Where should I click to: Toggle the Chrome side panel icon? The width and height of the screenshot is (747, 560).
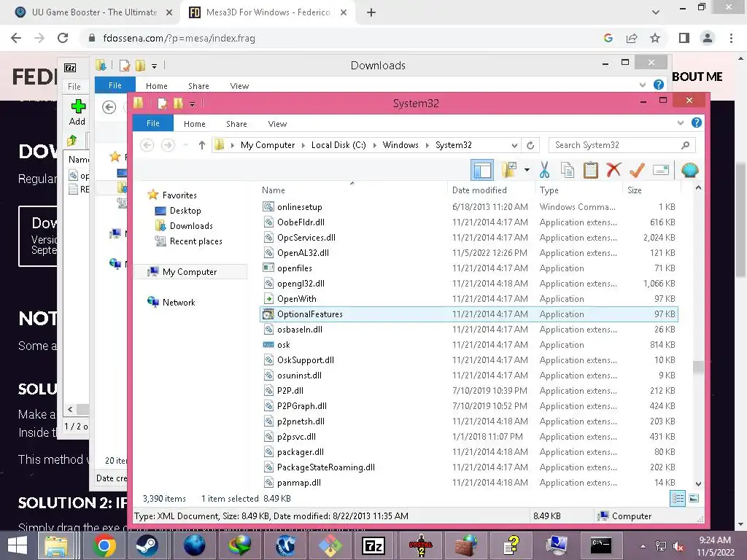point(684,38)
